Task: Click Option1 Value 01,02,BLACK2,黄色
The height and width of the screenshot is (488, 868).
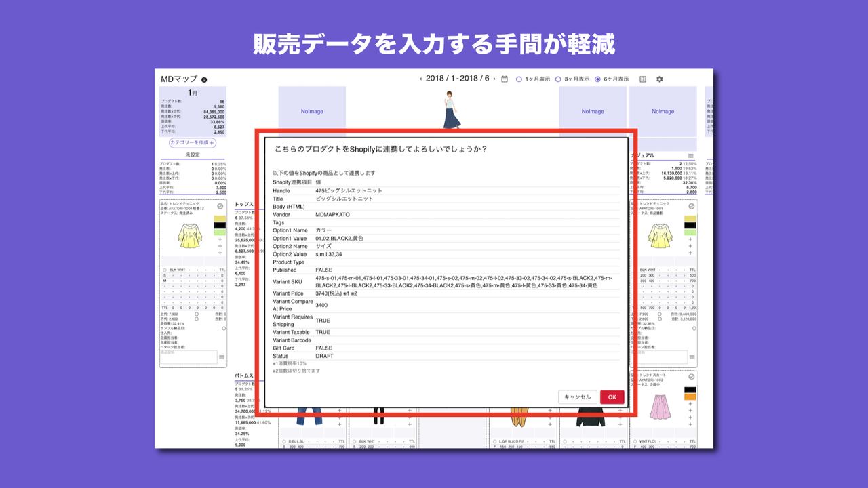Action: point(339,238)
